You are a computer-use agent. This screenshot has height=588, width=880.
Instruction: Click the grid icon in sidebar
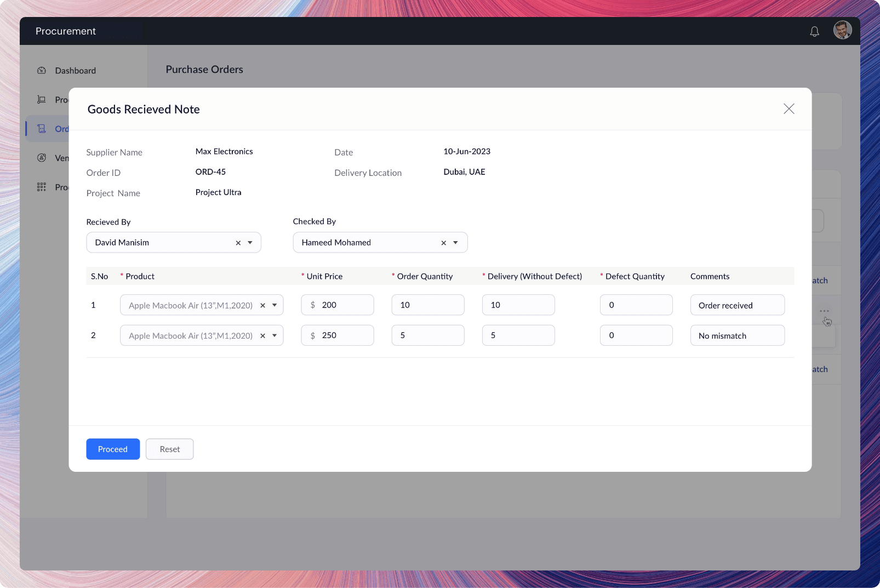click(x=42, y=187)
